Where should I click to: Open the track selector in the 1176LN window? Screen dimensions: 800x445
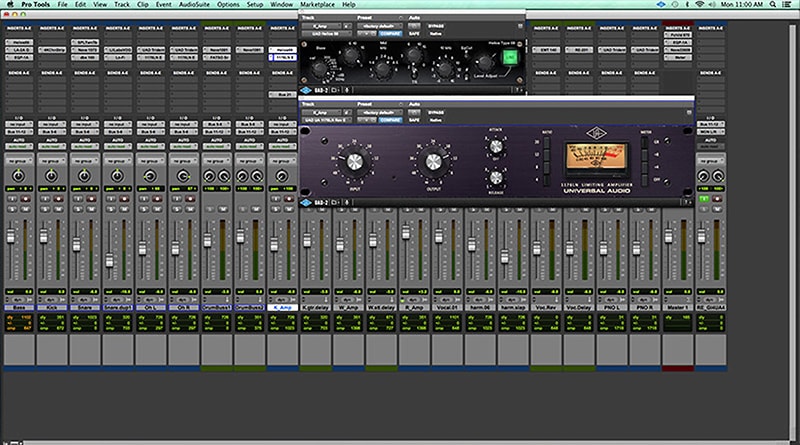click(321, 112)
